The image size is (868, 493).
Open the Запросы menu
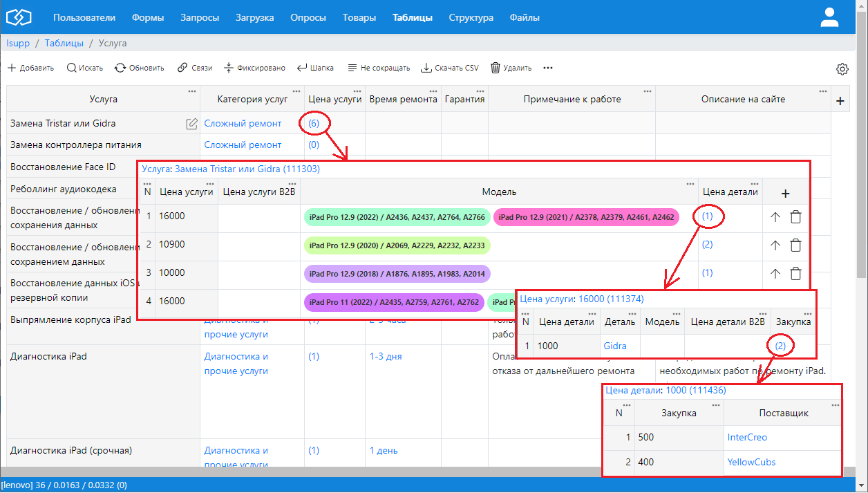click(200, 18)
